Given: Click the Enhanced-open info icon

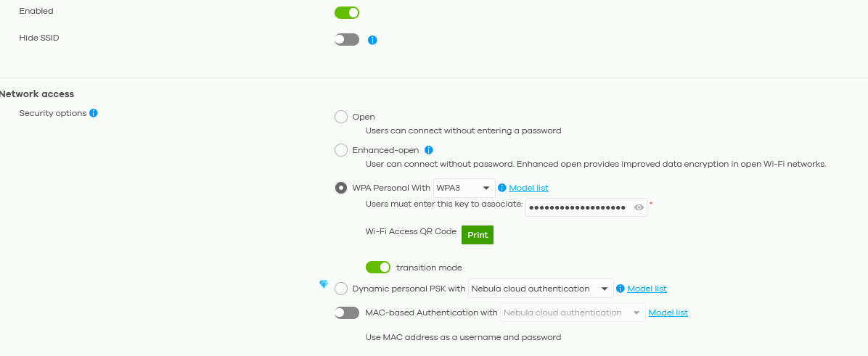Looking at the screenshot, I should tap(429, 150).
